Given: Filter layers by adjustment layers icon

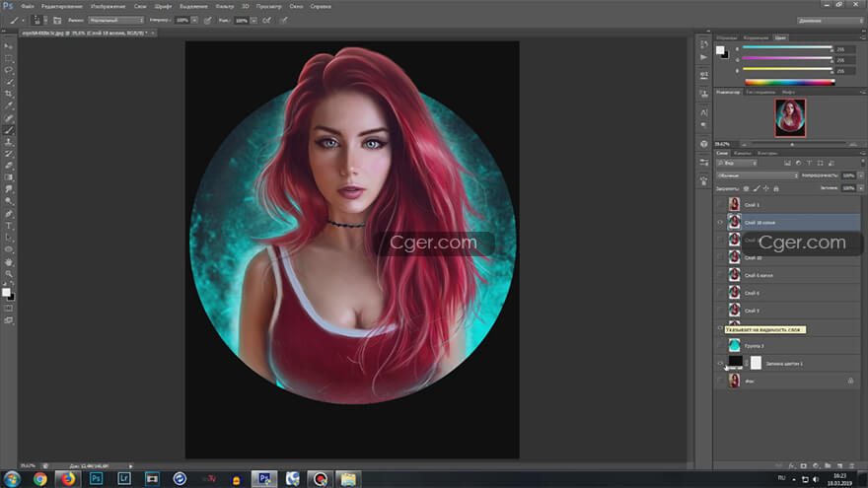Looking at the screenshot, I should [x=798, y=164].
